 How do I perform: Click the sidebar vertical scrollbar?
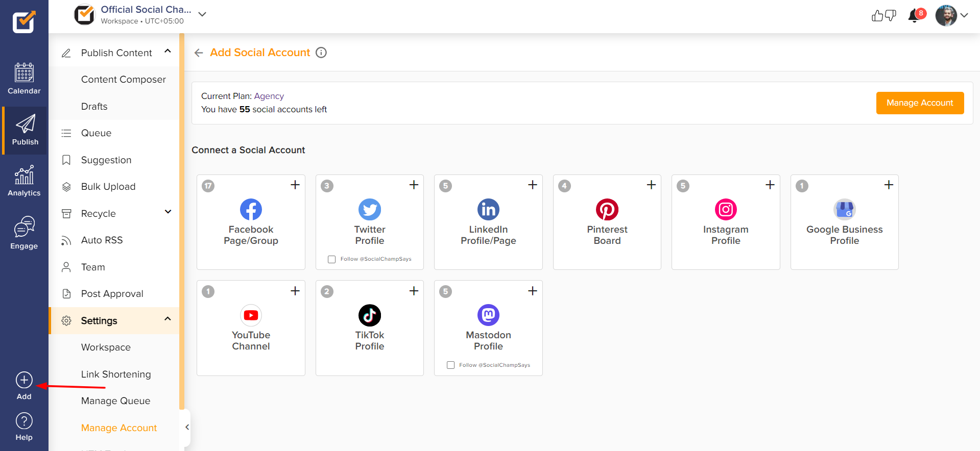[181, 221]
